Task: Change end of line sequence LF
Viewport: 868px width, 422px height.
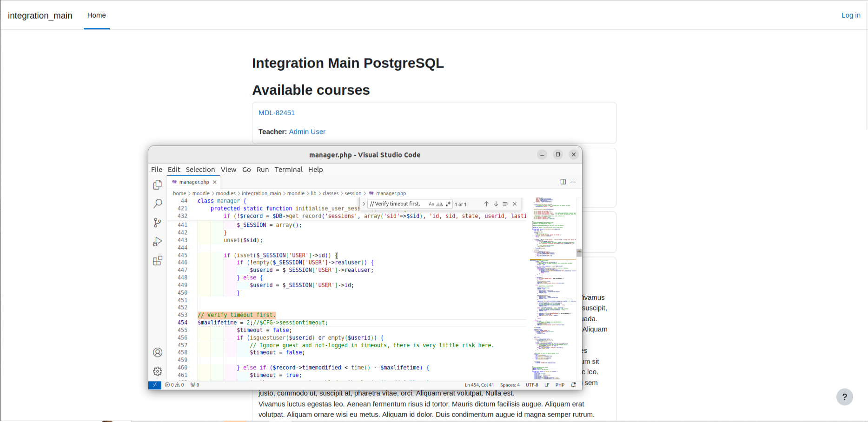Action: point(547,385)
